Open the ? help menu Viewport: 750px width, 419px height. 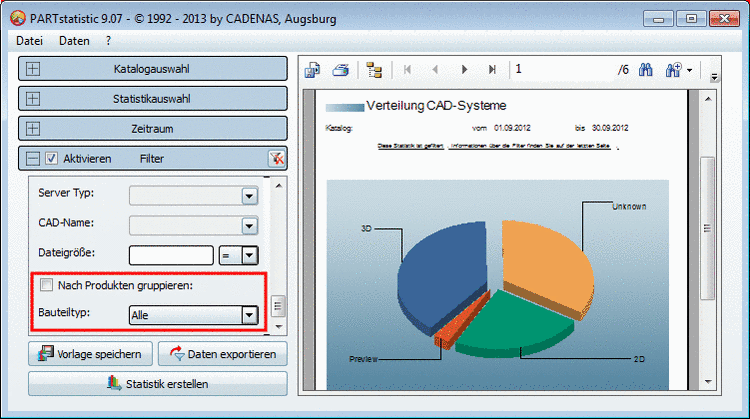(x=108, y=41)
